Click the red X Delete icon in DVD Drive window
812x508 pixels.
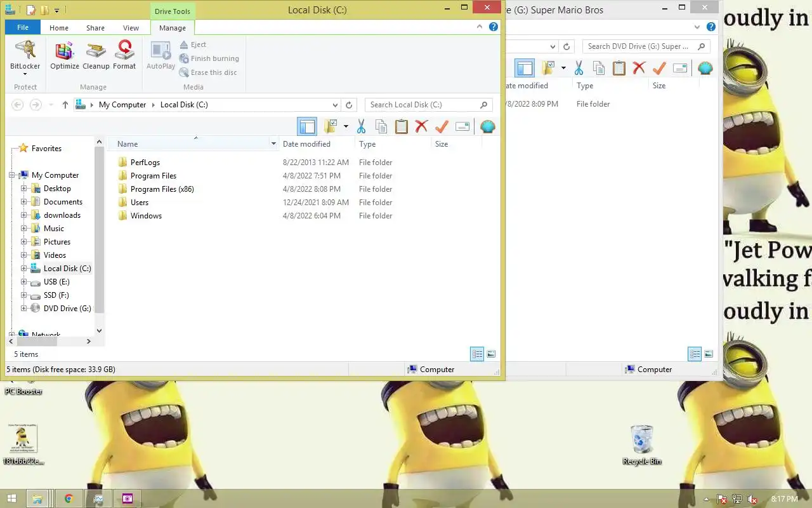coord(639,68)
